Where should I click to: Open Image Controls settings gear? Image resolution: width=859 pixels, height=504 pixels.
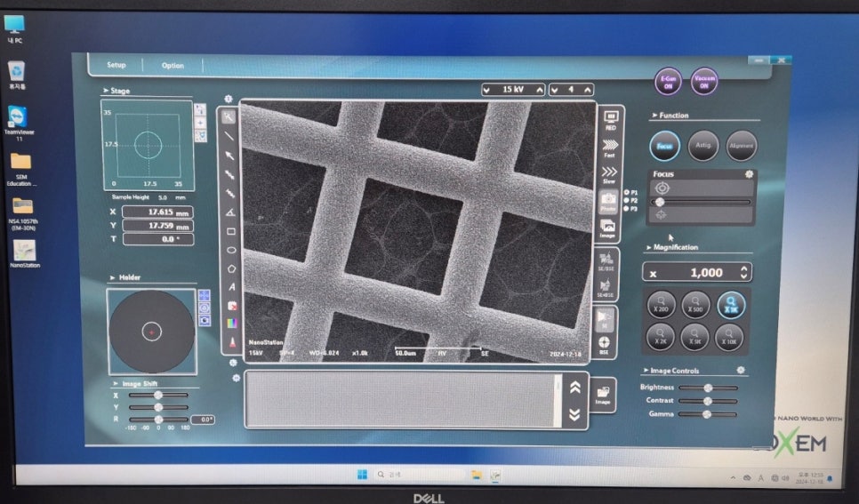tap(741, 371)
